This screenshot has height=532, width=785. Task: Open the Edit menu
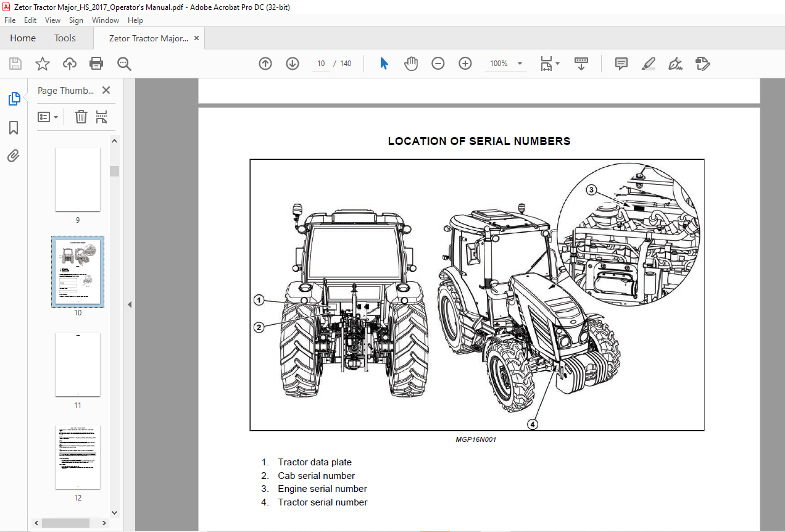click(x=30, y=20)
